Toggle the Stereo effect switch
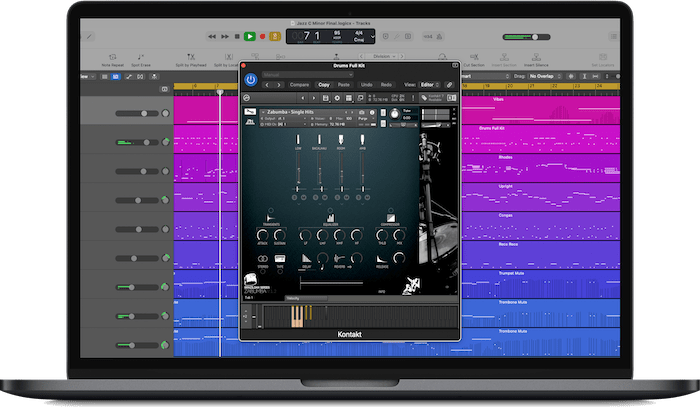 point(262,257)
